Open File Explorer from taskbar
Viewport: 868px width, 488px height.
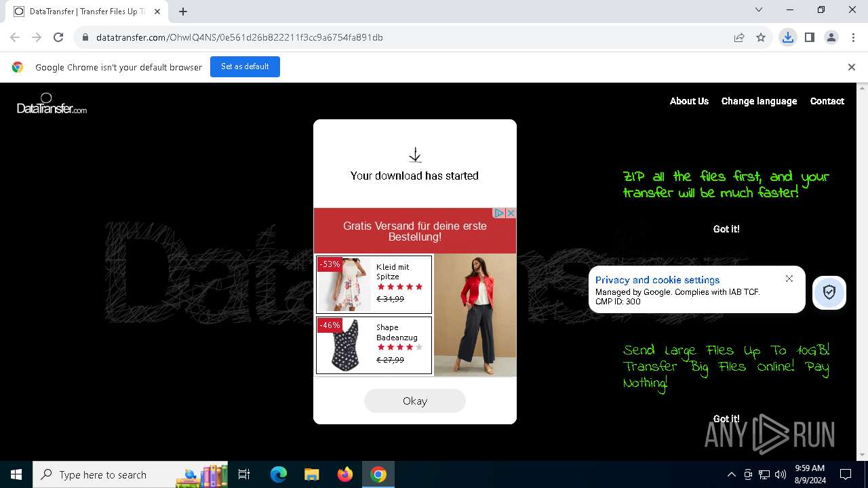click(311, 474)
